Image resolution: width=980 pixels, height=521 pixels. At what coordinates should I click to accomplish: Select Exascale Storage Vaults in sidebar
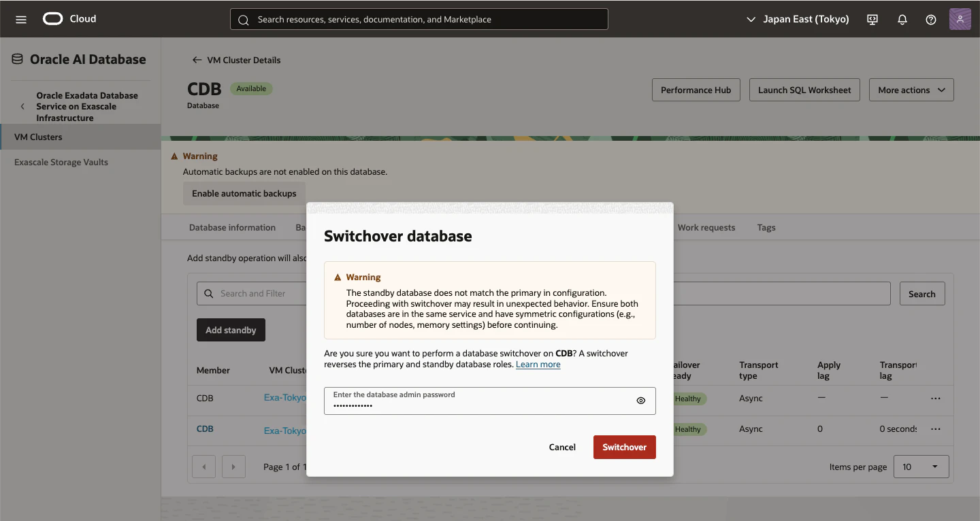(x=61, y=162)
